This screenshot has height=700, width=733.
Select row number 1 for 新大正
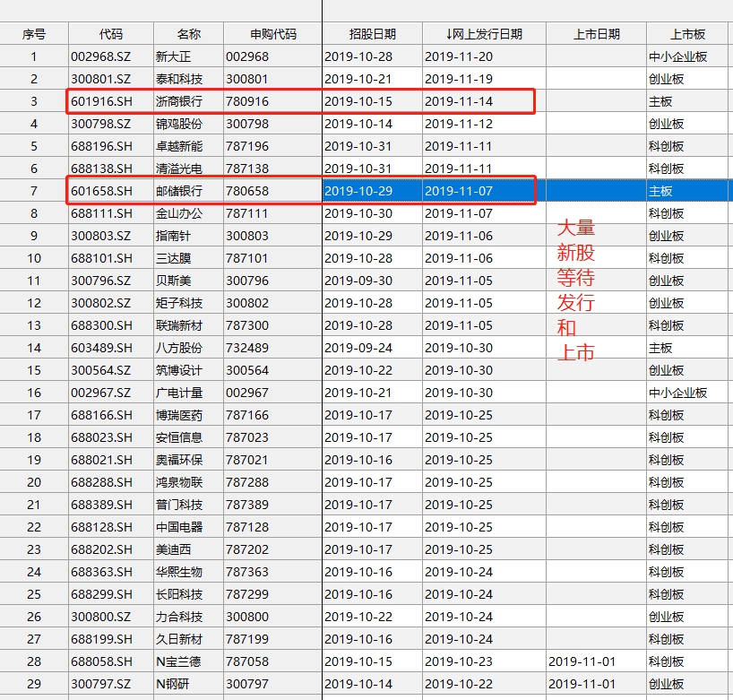pyautogui.click(x=34, y=56)
